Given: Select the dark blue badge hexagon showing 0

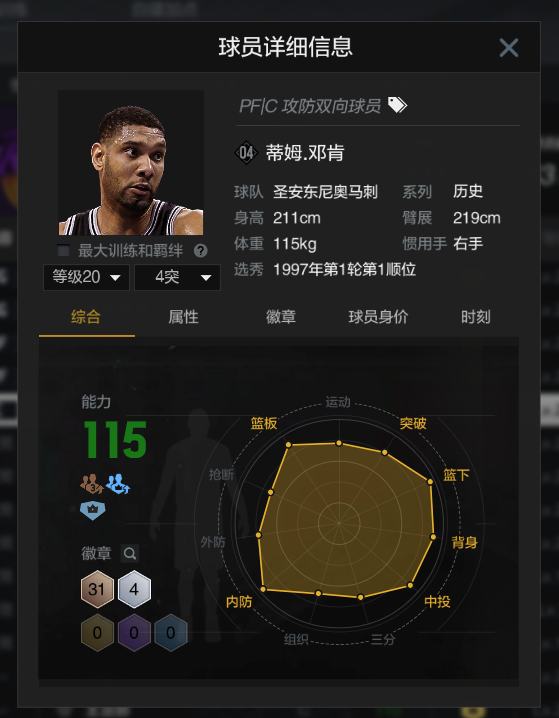Looking at the screenshot, I should (x=171, y=633).
